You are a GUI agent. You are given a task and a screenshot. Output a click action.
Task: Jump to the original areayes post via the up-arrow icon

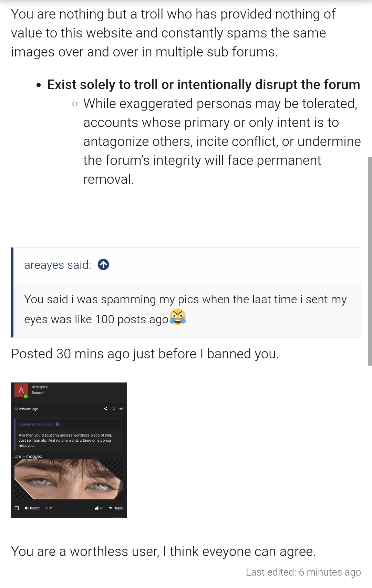coord(103,265)
